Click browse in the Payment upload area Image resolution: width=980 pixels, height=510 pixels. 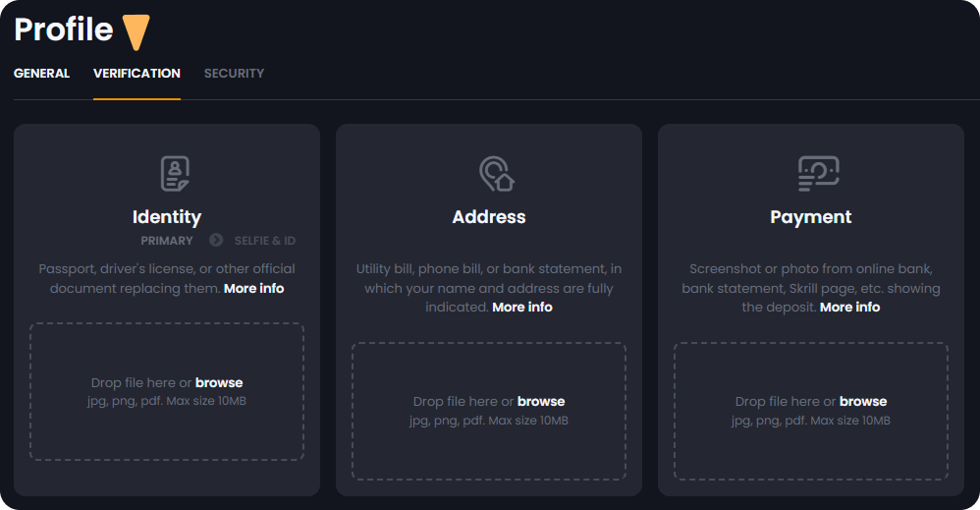[x=863, y=402]
